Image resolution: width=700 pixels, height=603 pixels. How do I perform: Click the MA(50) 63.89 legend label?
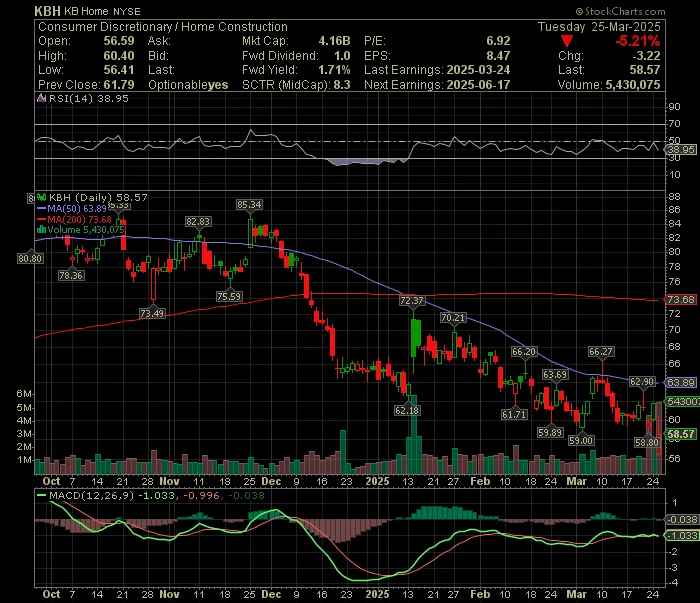tap(77, 208)
